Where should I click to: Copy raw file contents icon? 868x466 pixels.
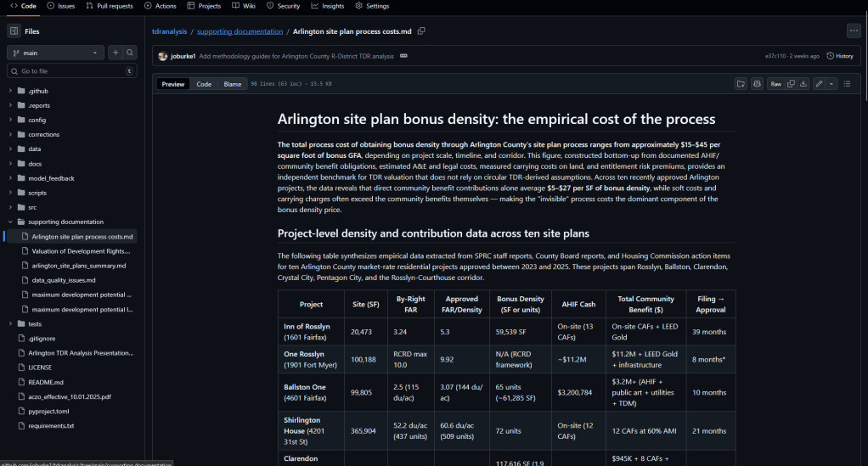tap(791, 84)
